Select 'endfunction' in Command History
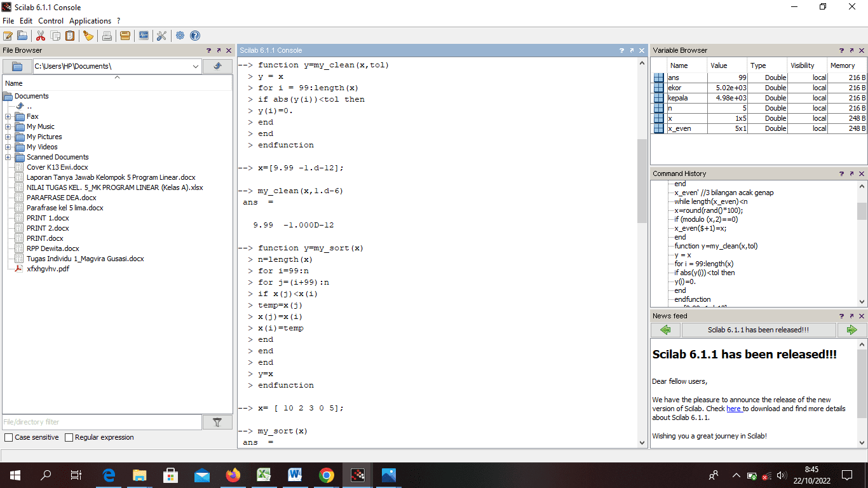The width and height of the screenshot is (868, 488). click(693, 299)
